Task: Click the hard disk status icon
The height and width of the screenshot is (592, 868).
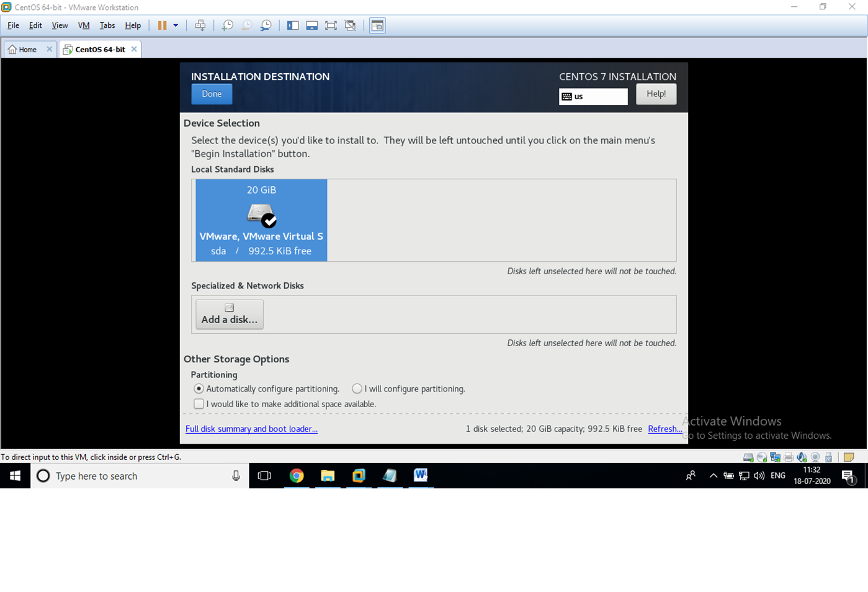Action: [748, 457]
